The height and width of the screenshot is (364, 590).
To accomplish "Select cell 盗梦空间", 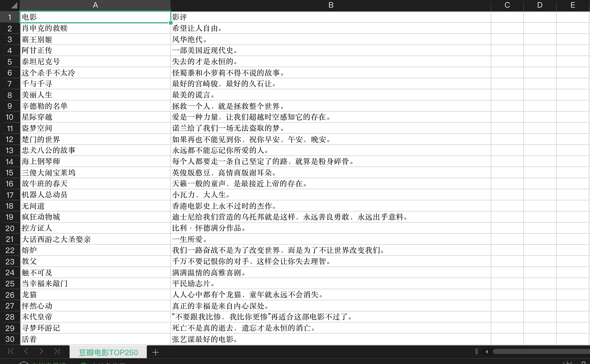I will pyautogui.click(x=95, y=128).
